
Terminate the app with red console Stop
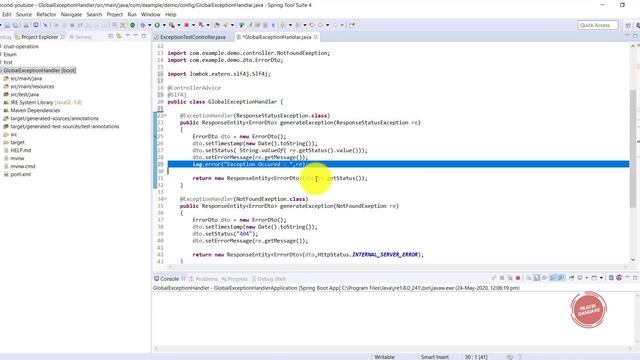coord(518,278)
